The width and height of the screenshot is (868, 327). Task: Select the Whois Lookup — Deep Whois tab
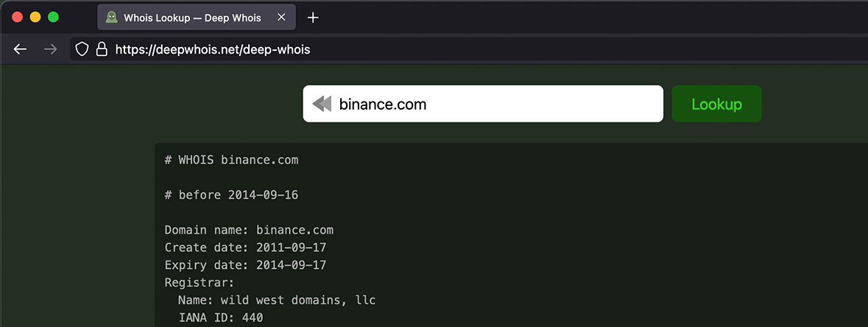click(193, 18)
